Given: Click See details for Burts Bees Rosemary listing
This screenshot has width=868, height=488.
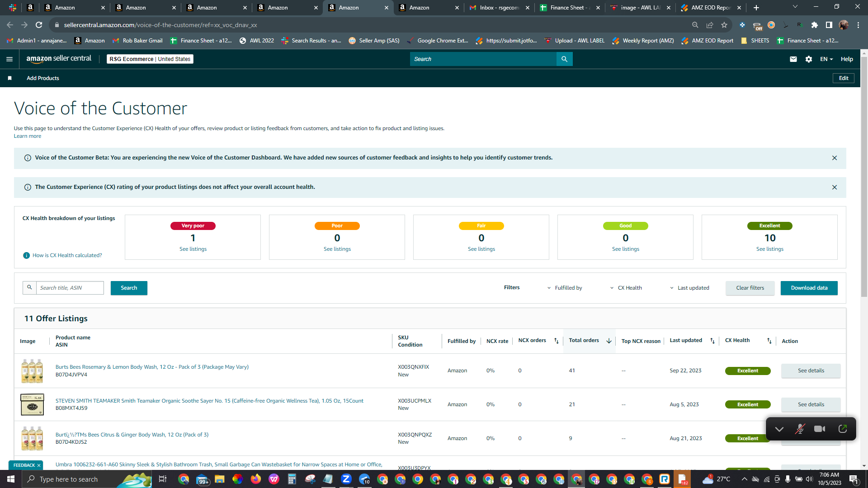Looking at the screenshot, I should (811, 371).
